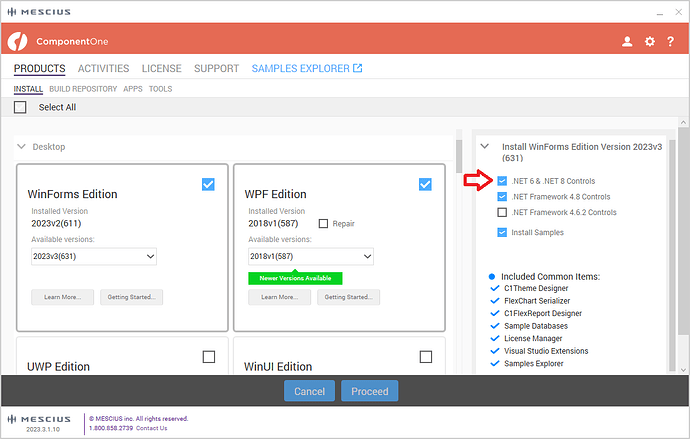Click the UWP Edition card title

pyautogui.click(x=59, y=366)
